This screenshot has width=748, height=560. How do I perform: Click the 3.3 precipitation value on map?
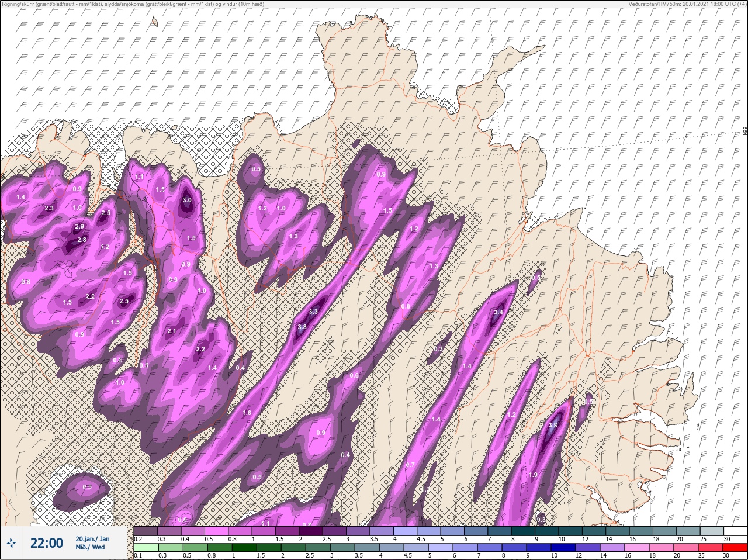[313, 312]
